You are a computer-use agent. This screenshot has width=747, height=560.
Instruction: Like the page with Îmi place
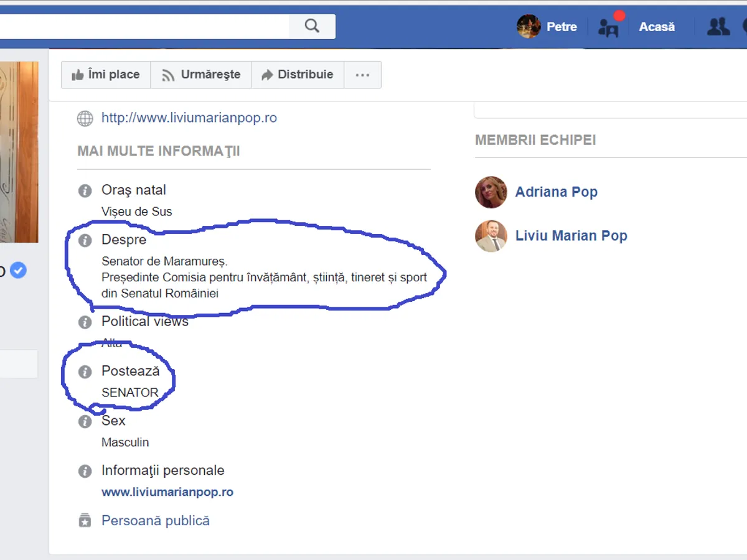pos(106,75)
